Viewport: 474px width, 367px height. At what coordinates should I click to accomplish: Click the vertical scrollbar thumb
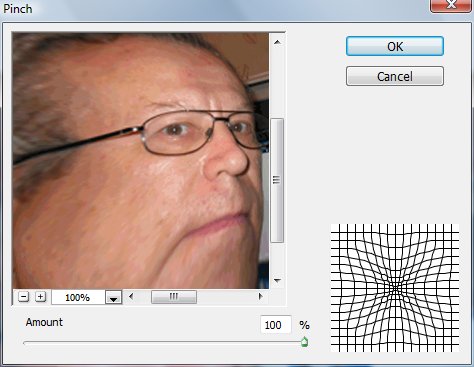tap(277, 180)
